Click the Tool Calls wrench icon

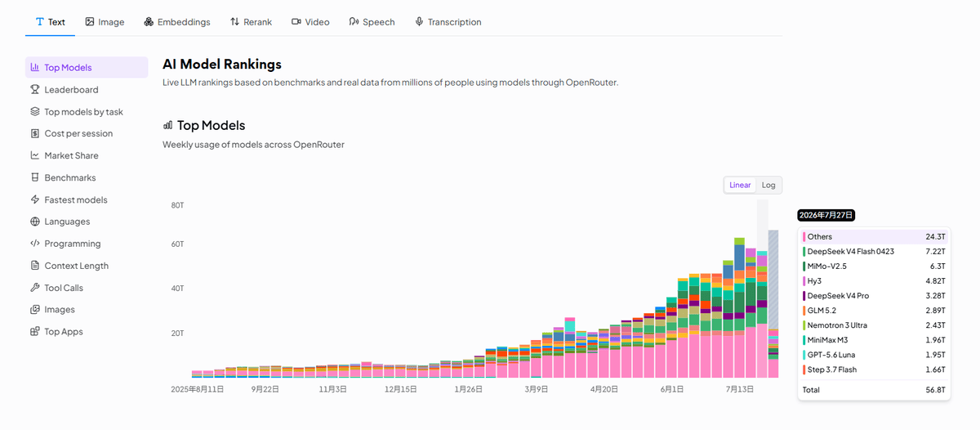point(35,288)
